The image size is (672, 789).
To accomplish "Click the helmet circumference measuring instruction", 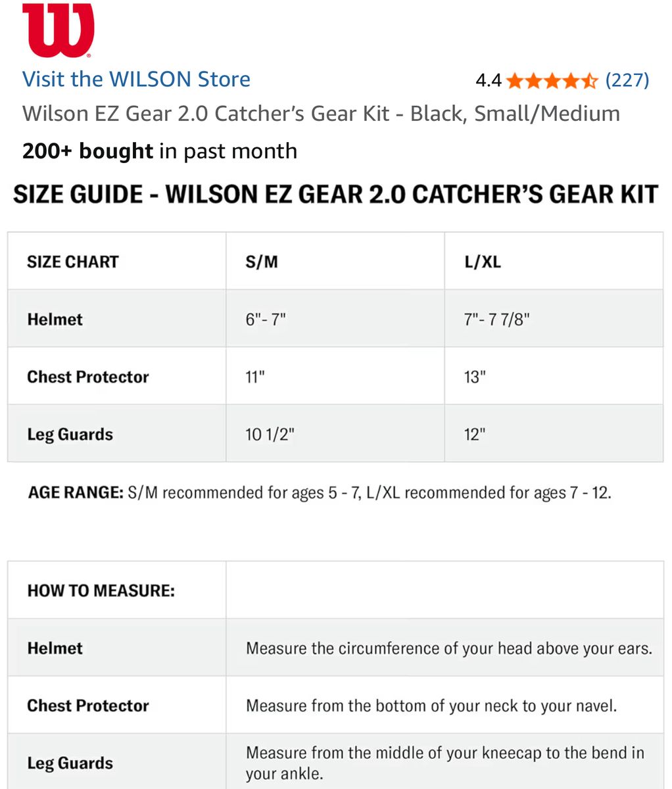I will [449, 648].
